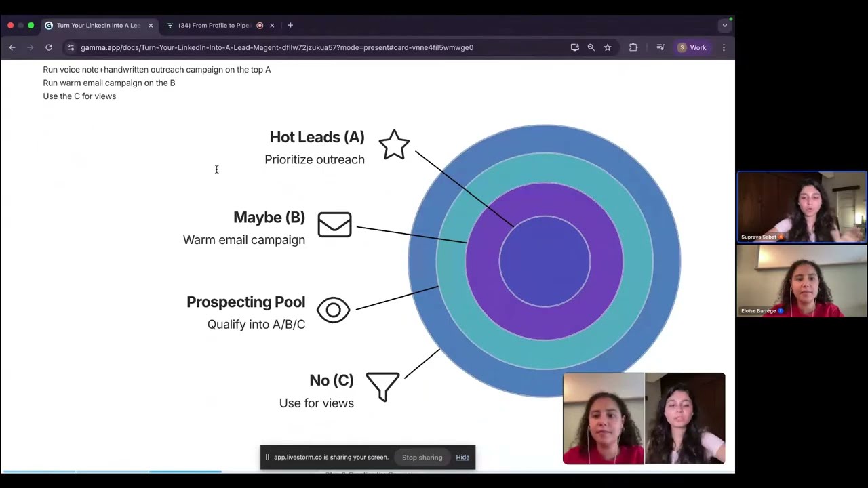Click the eye icon beside Prospecting Pool
The width and height of the screenshot is (868, 488).
pyautogui.click(x=333, y=310)
